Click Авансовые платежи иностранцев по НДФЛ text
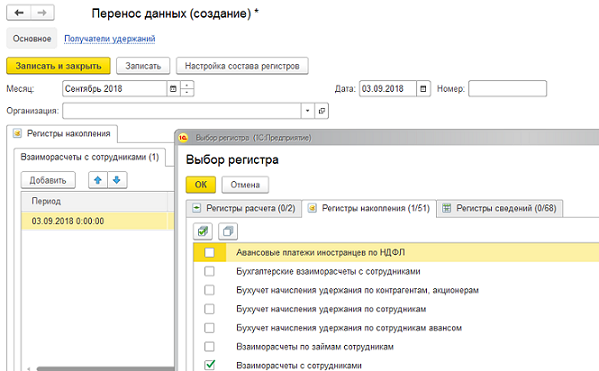The image size is (599, 371). [x=321, y=253]
